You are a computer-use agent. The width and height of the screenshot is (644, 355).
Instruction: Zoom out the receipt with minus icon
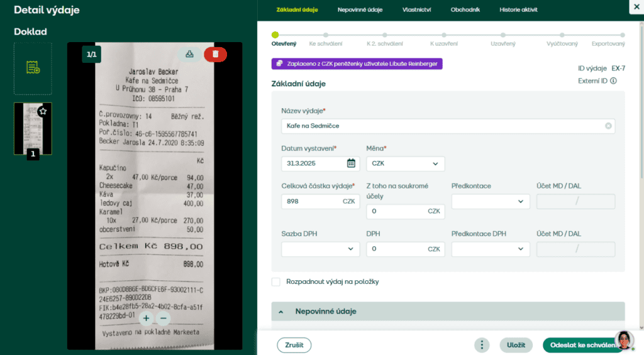[x=163, y=318]
